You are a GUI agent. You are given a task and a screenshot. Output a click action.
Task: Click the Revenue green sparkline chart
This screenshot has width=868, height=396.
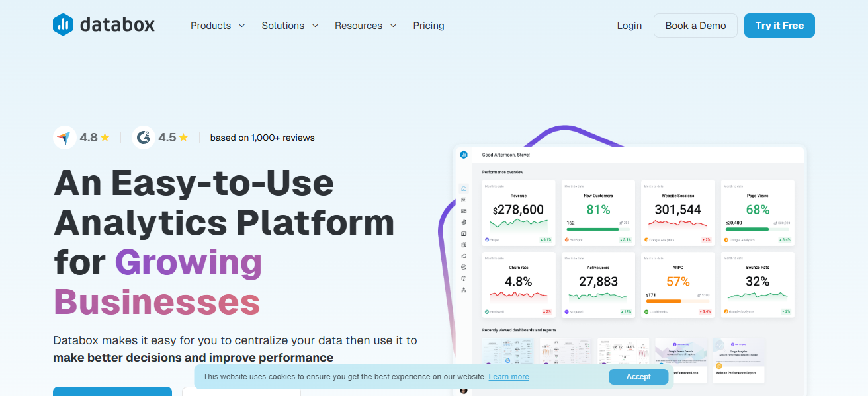[x=519, y=225]
